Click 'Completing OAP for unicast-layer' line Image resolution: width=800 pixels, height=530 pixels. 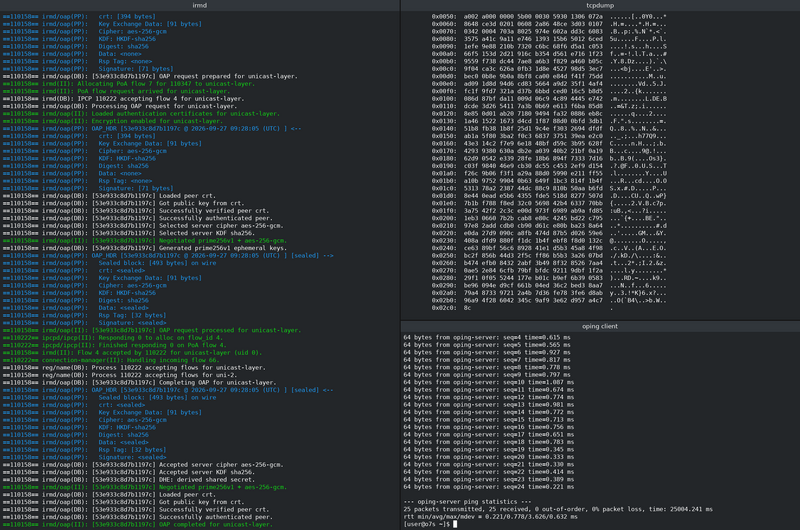point(140,383)
